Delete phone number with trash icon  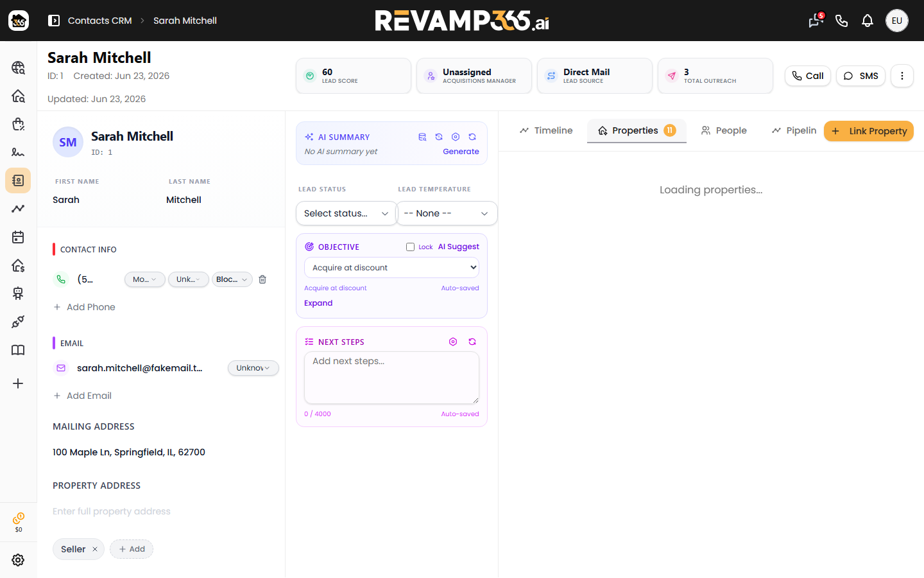pyautogui.click(x=262, y=279)
